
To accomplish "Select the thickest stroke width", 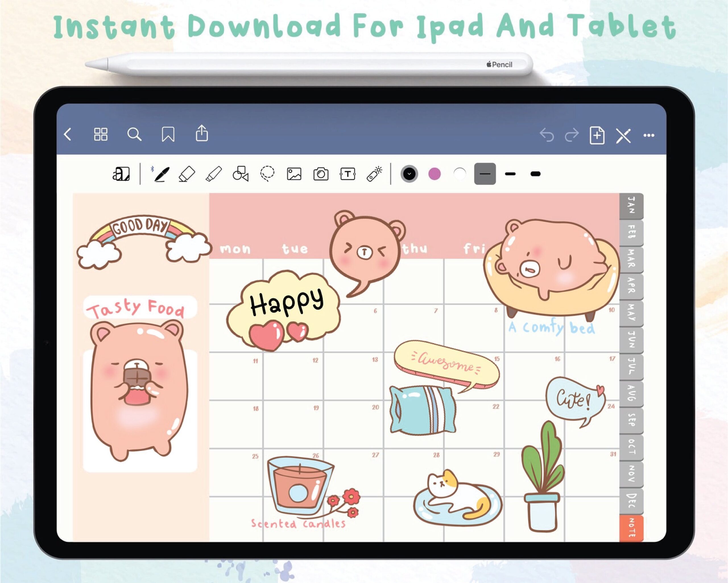I will tap(535, 174).
